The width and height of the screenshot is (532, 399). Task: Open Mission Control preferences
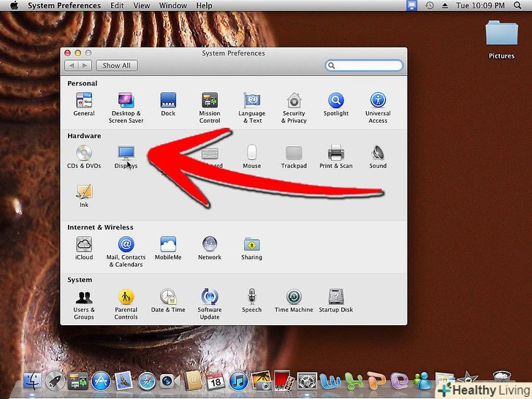click(x=210, y=108)
